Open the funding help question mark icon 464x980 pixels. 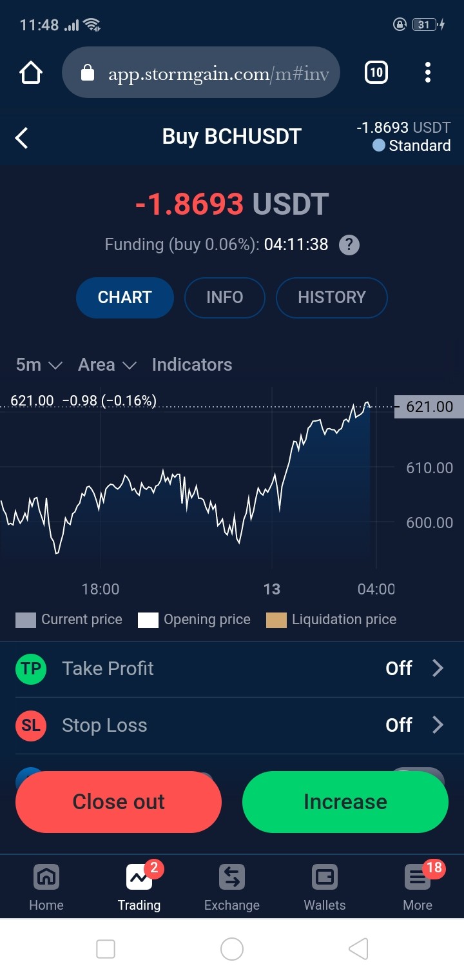tap(349, 245)
